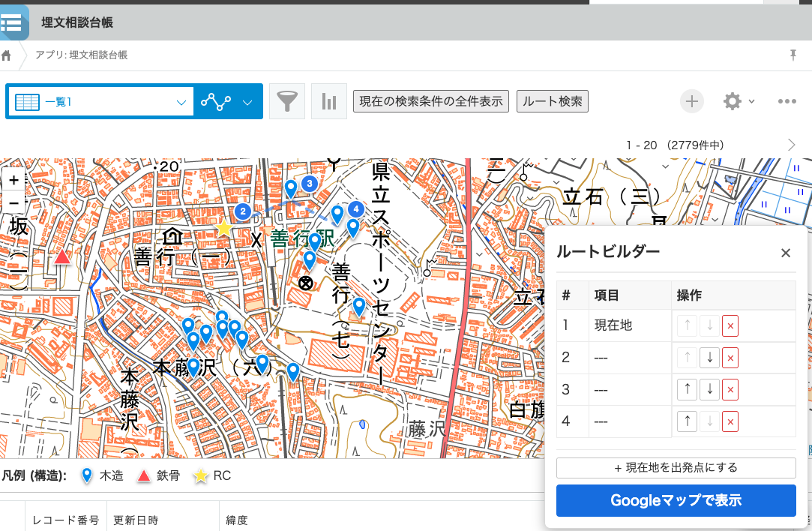The width and height of the screenshot is (812, 531).
Task: Zoom out on the map
Action: pyautogui.click(x=14, y=202)
